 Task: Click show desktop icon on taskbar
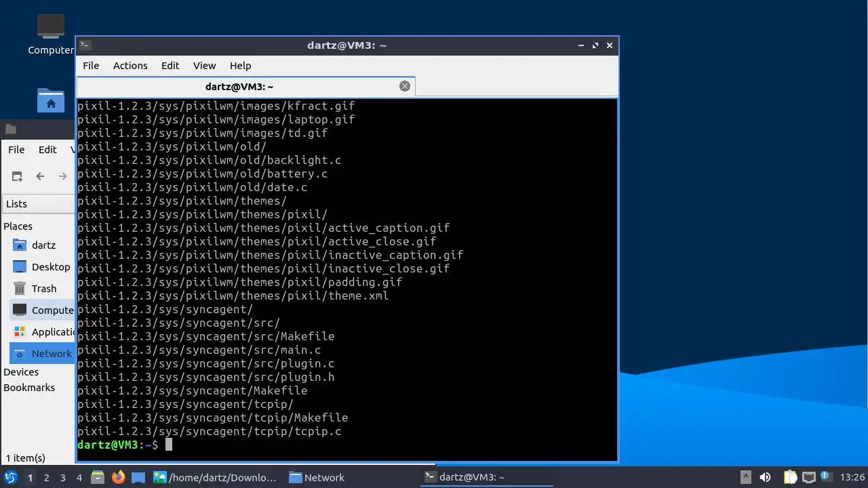click(138, 477)
